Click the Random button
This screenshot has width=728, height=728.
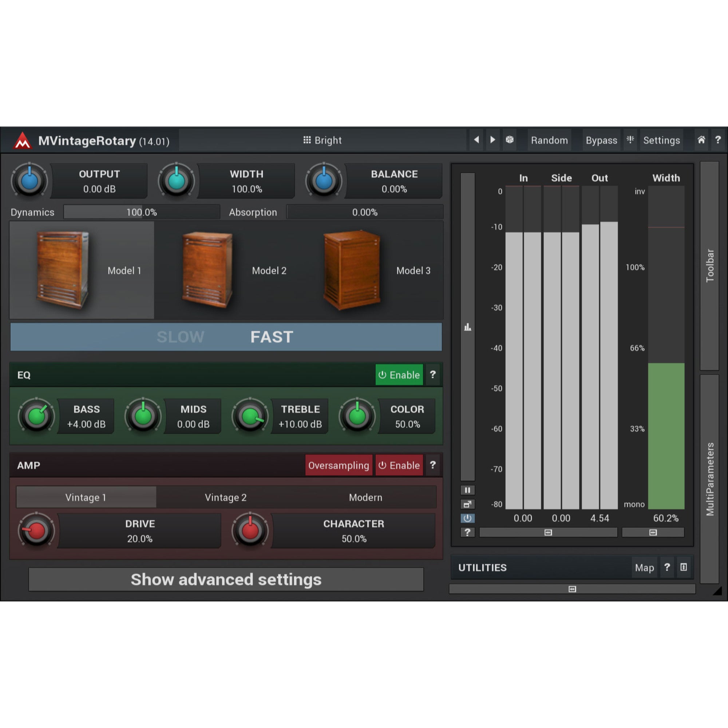pos(549,140)
